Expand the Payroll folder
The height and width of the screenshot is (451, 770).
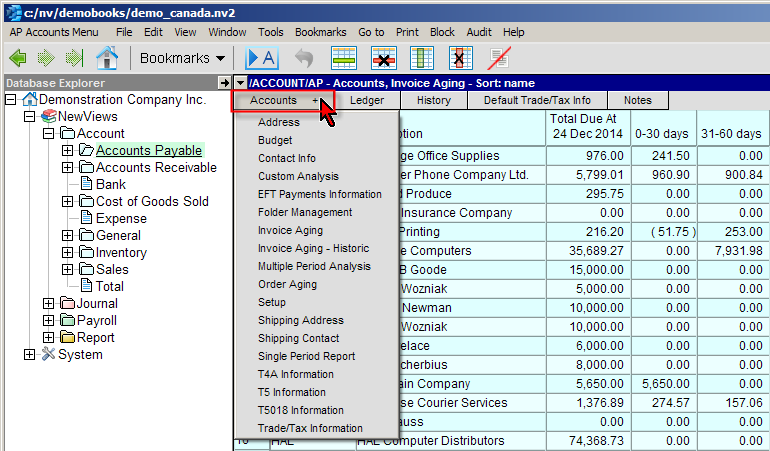(49, 321)
